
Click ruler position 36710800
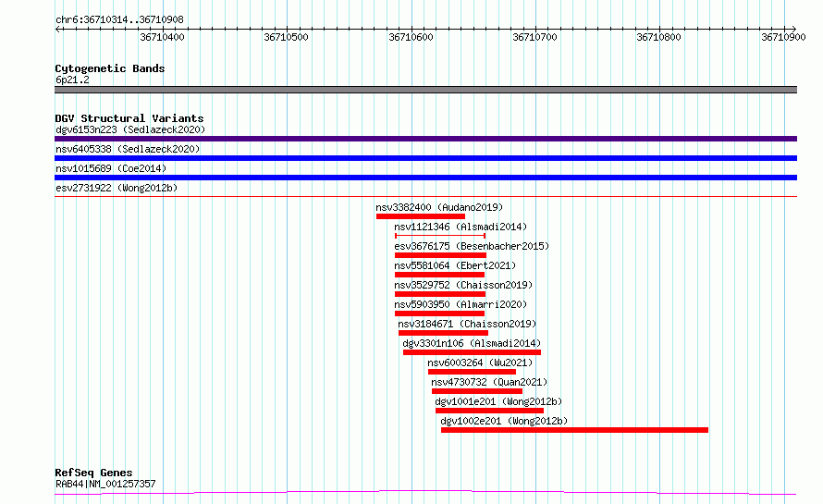pyautogui.click(x=658, y=37)
